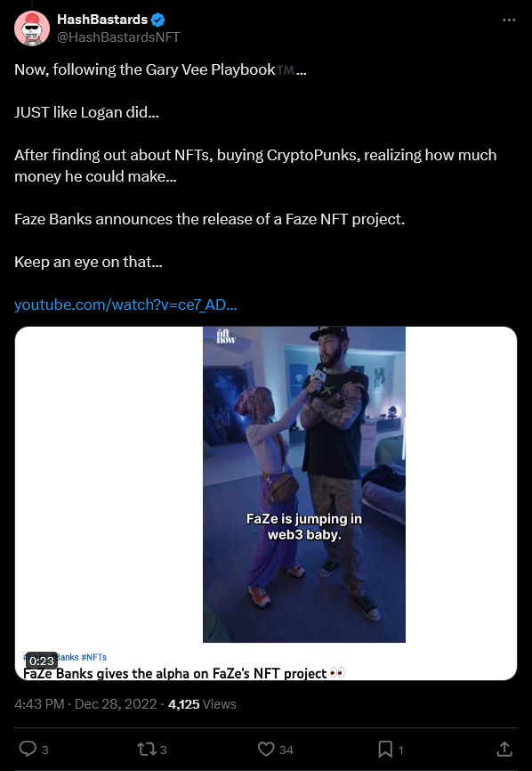532x771 pixels.
Task: Click the HashBastards display name
Action: 102,20
